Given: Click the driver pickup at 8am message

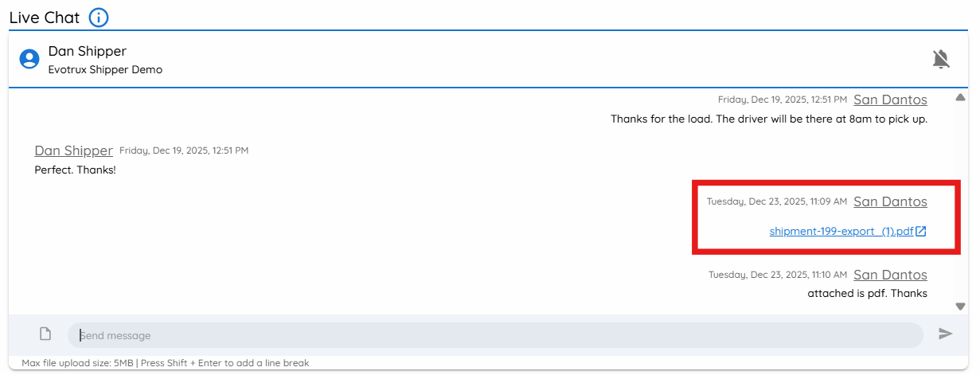Looking at the screenshot, I should pos(769,119).
